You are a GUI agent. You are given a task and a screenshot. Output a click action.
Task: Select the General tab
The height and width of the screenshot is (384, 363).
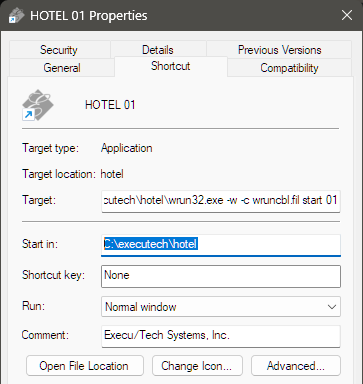pyautogui.click(x=62, y=68)
